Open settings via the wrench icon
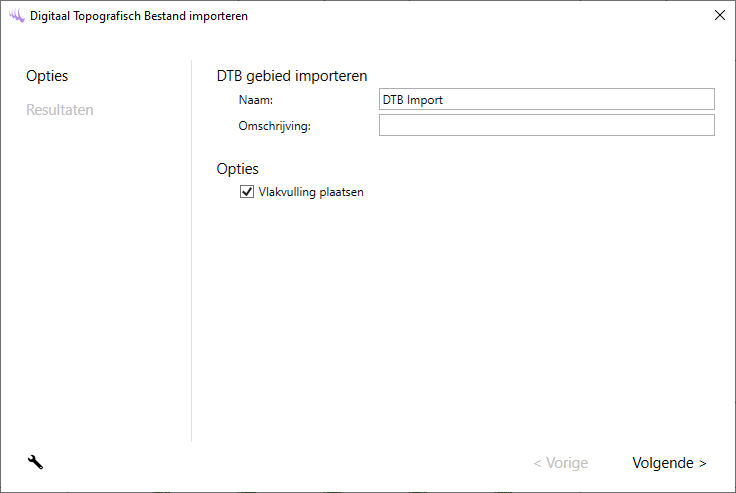The width and height of the screenshot is (736, 493). click(x=36, y=462)
